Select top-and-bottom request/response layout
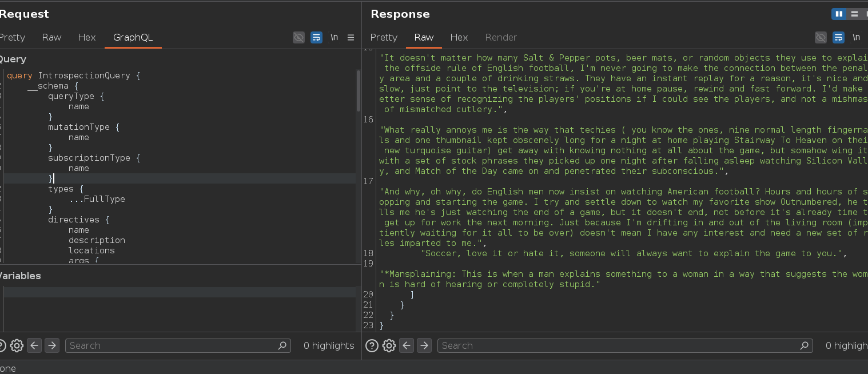The height and width of the screenshot is (374, 868). [854, 14]
